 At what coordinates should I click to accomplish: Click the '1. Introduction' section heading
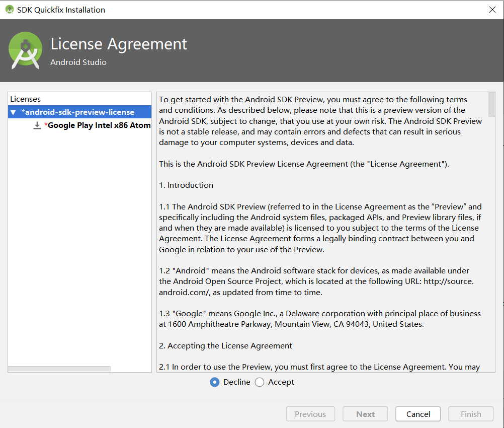tap(186, 185)
